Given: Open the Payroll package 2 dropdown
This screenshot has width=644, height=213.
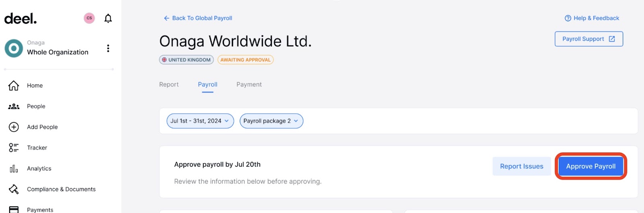Looking at the screenshot, I should coord(271,121).
